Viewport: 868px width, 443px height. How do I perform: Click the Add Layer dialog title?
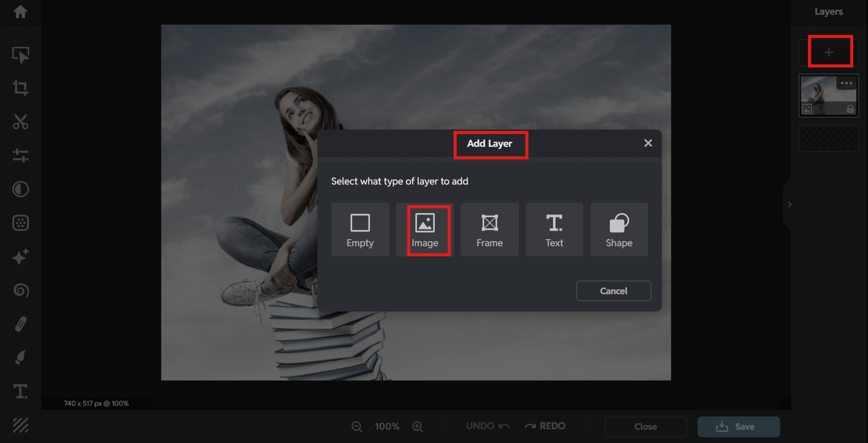point(490,144)
